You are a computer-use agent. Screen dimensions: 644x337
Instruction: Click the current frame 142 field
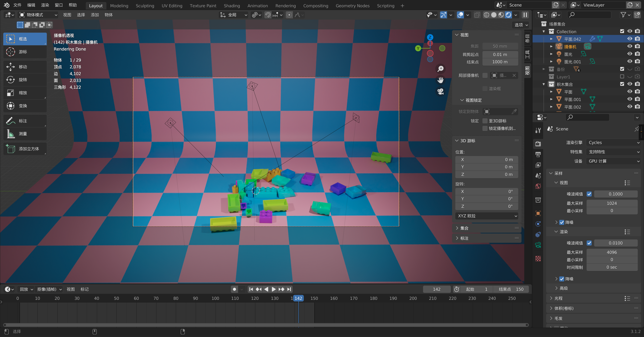pos(437,289)
